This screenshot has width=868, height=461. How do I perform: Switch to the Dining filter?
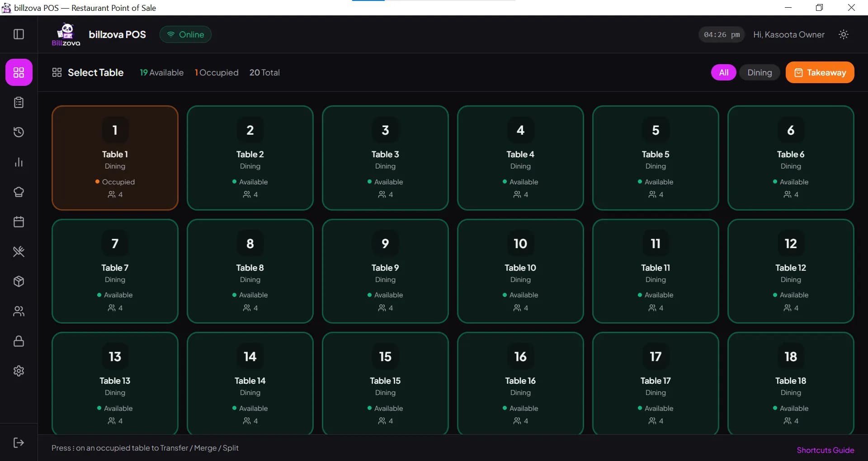[x=759, y=72]
